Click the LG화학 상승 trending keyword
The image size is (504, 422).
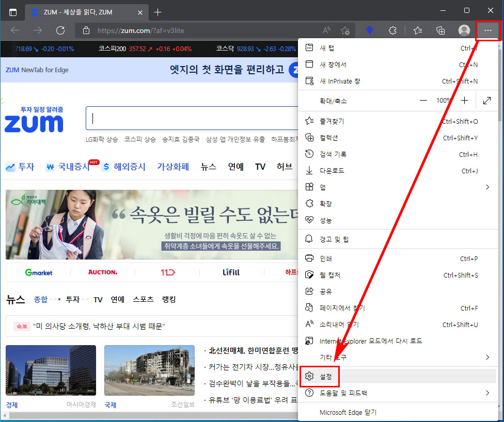(x=102, y=139)
